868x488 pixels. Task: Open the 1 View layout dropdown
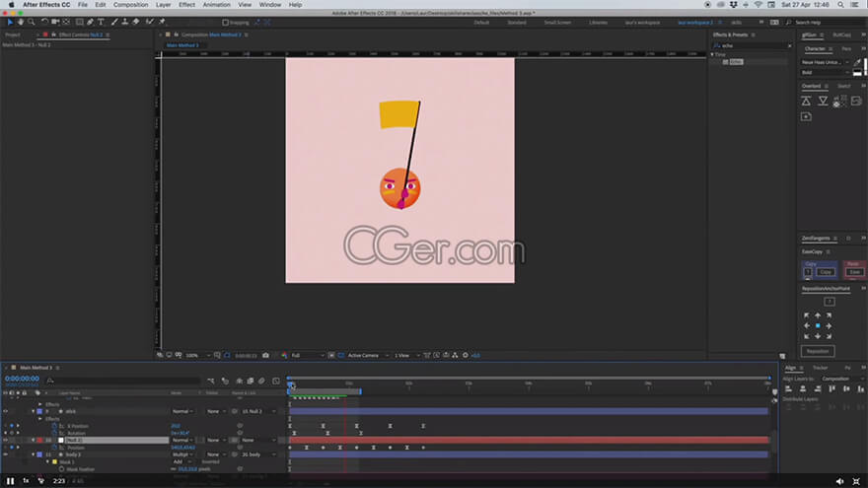coord(406,355)
